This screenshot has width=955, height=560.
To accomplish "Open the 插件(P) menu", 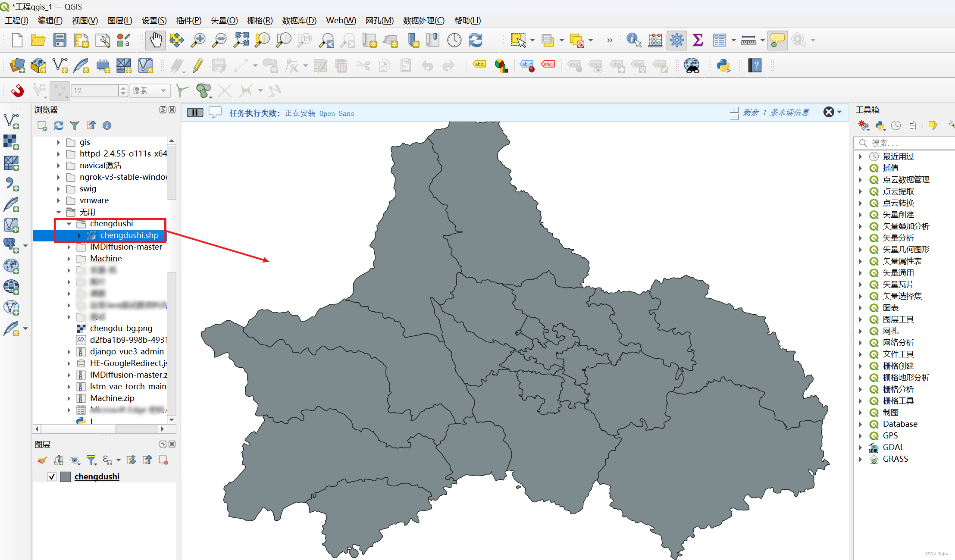I will point(188,21).
